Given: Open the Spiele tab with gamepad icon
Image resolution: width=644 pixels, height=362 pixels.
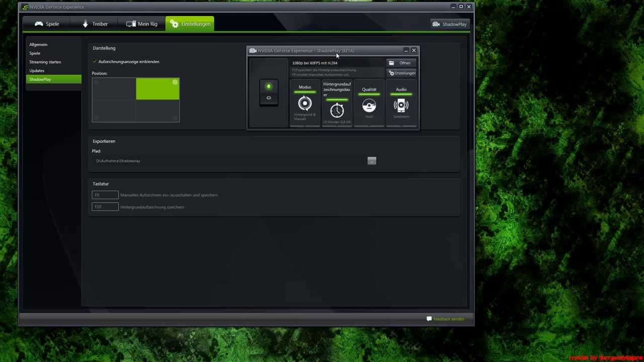Looking at the screenshot, I should (47, 24).
